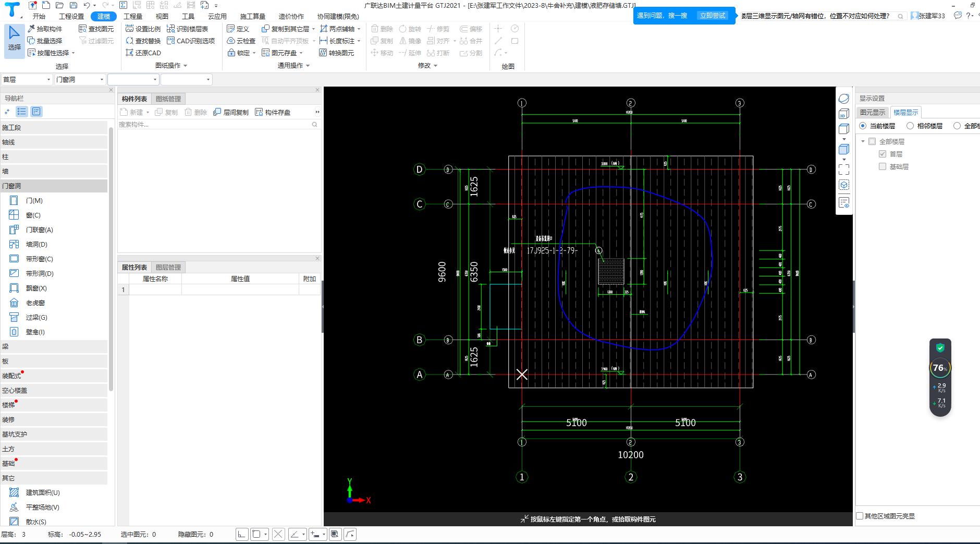Toggle detail view icon in 导航栏

(36, 112)
